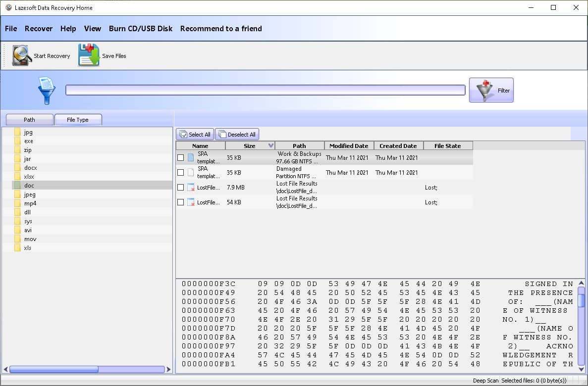Click the Selected files status text

coord(534,381)
